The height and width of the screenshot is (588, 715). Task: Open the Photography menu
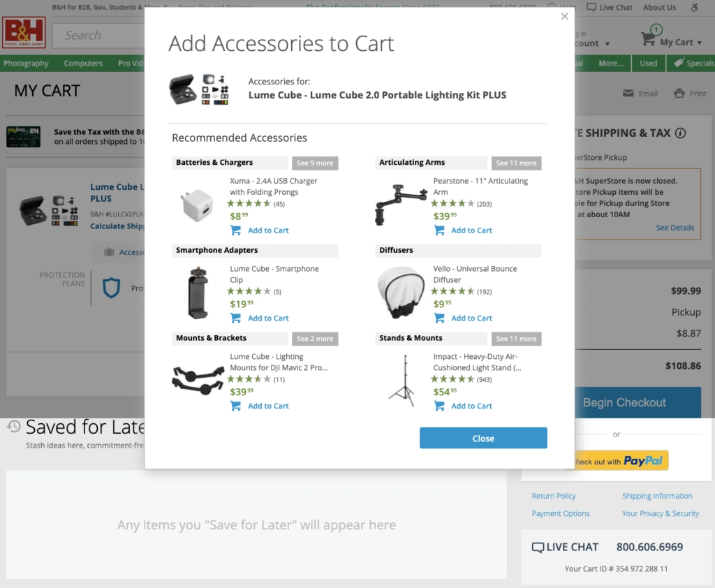pos(26,63)
